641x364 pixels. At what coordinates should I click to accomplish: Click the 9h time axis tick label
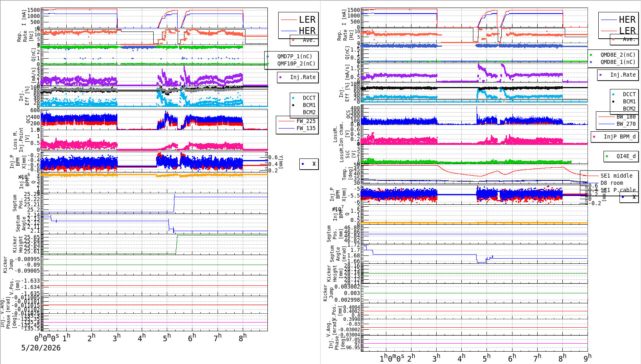tap(588, 358)
